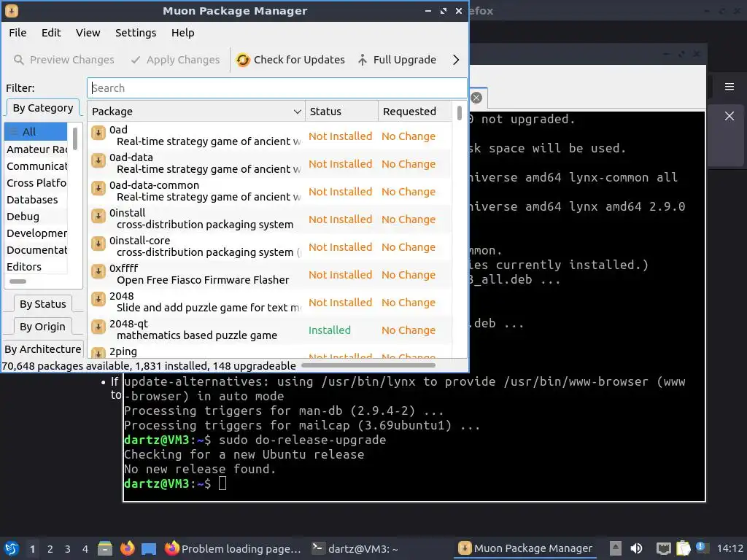
Task: Select the All category
Action: 36,132
